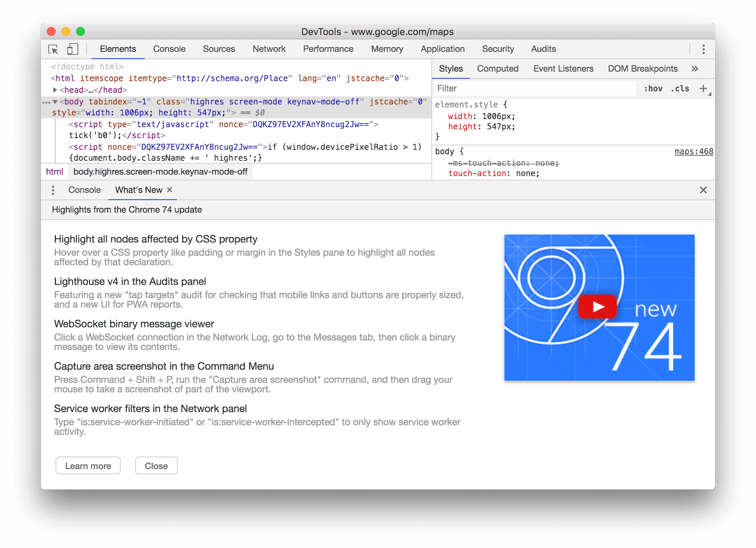Open the maps:468 stylesheet link
The width and height of the screenshot is (756, 548).
tap(694, 151)
